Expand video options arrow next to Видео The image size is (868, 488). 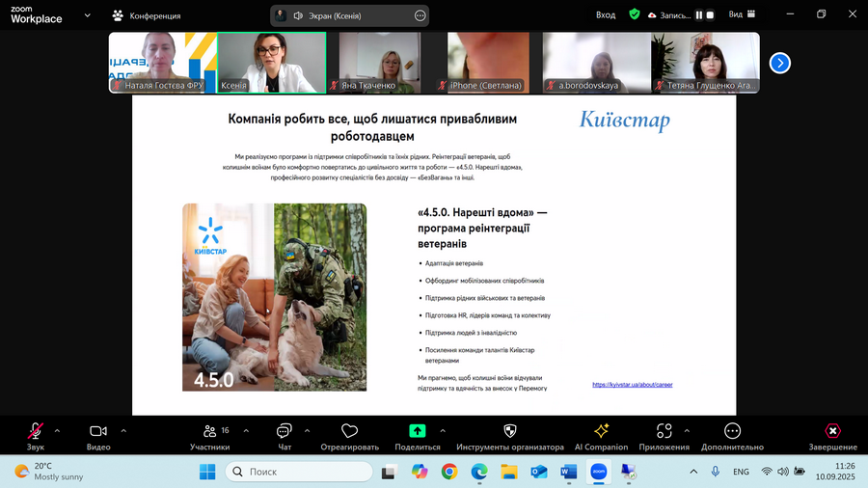(x=122, y=430)
